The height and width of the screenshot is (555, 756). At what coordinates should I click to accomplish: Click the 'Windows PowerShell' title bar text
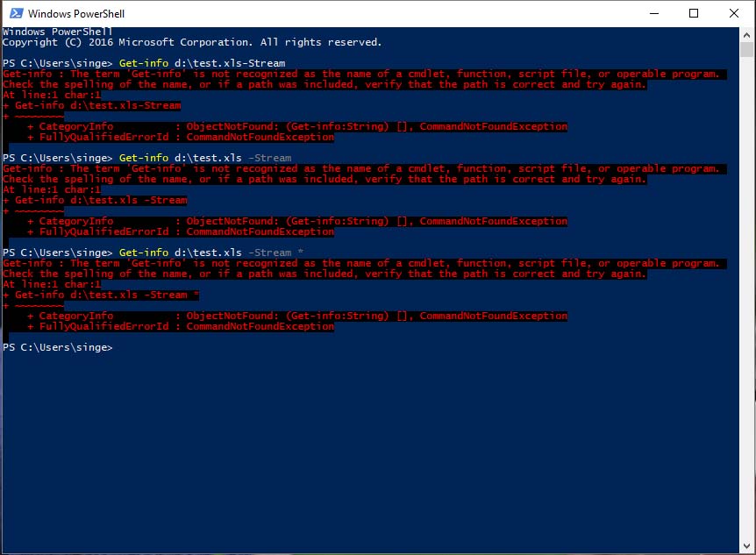tap(76, 13)
